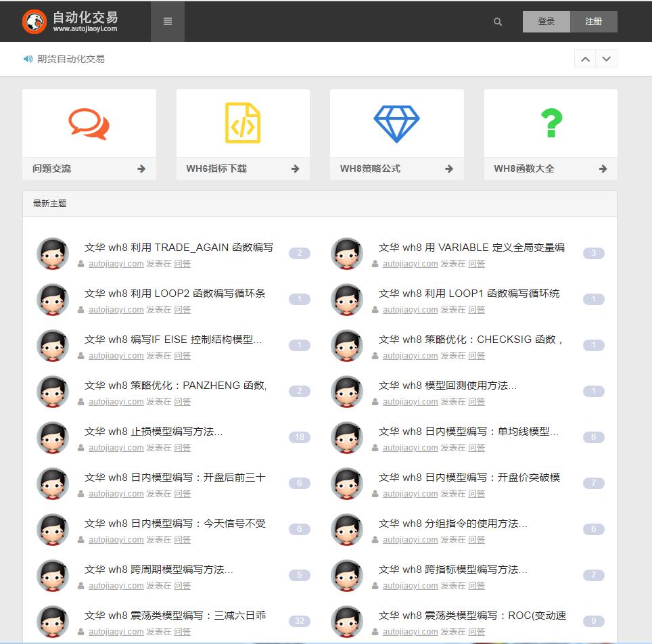The height and width of the screenshot is (644, 652).
Task: Click avatar next to VARIABLE topic
Action: tap(347, 254)
